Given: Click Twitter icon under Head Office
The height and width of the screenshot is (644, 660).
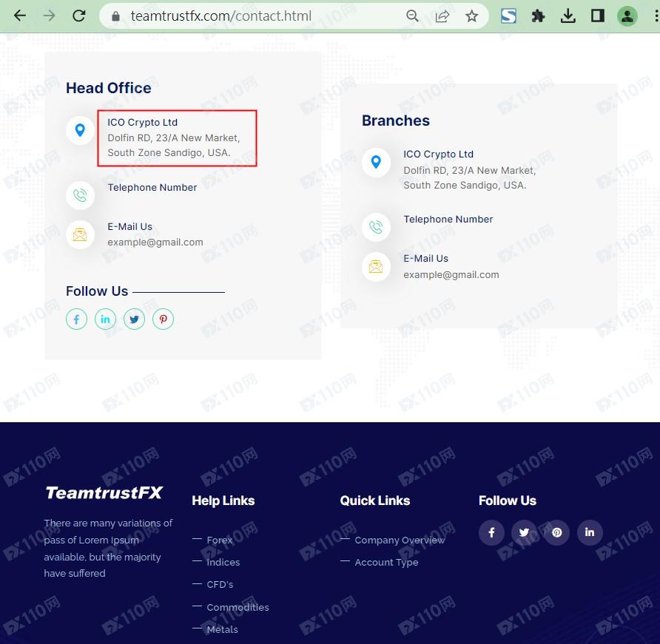Looking at the screenshot, I should tap(134, 319).
